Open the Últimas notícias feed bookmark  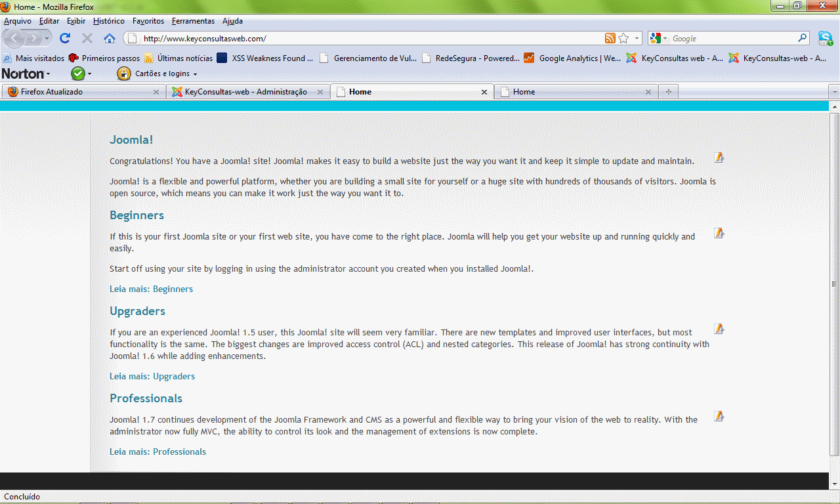pos(177,58)
